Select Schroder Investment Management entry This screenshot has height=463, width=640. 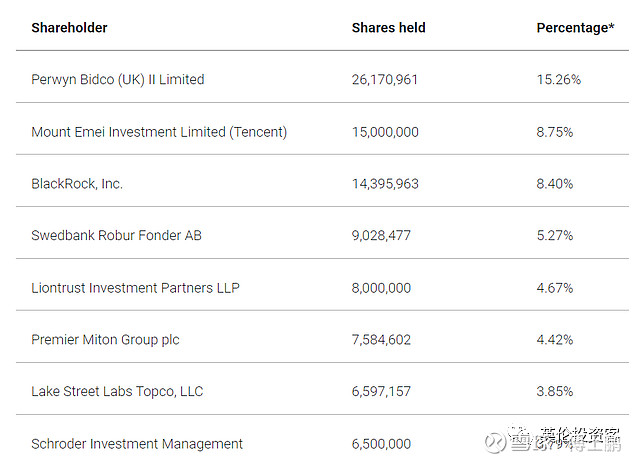[x=137, y=444]
